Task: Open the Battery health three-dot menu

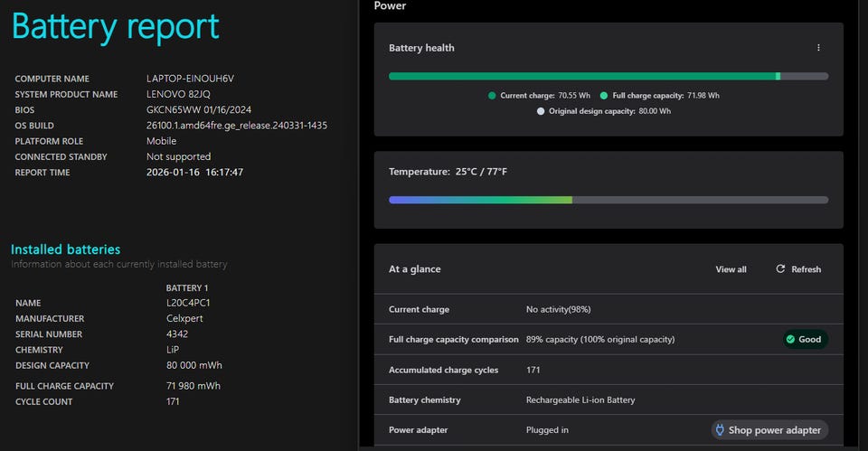Action: [818, 48]
